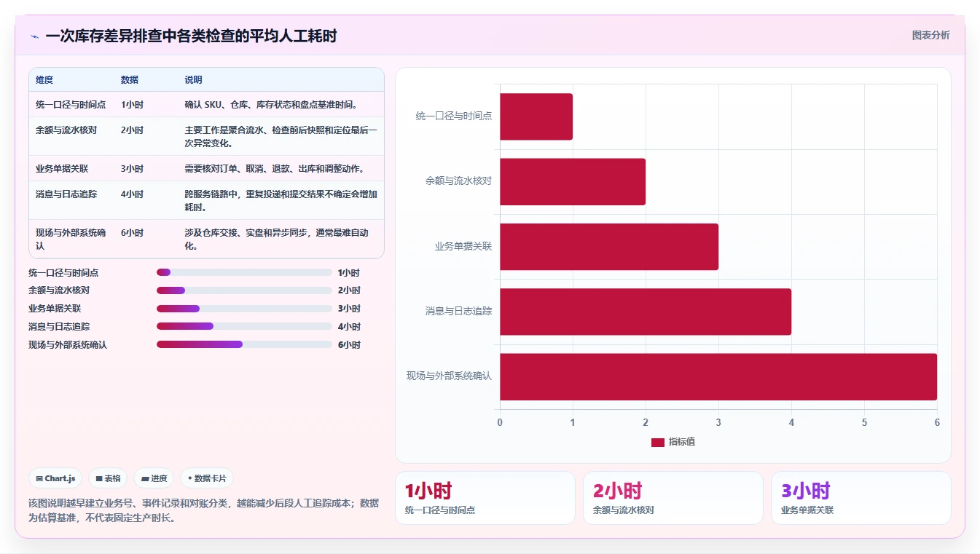Click the description starting 主要工作是聚合流水

pos(281,137)
